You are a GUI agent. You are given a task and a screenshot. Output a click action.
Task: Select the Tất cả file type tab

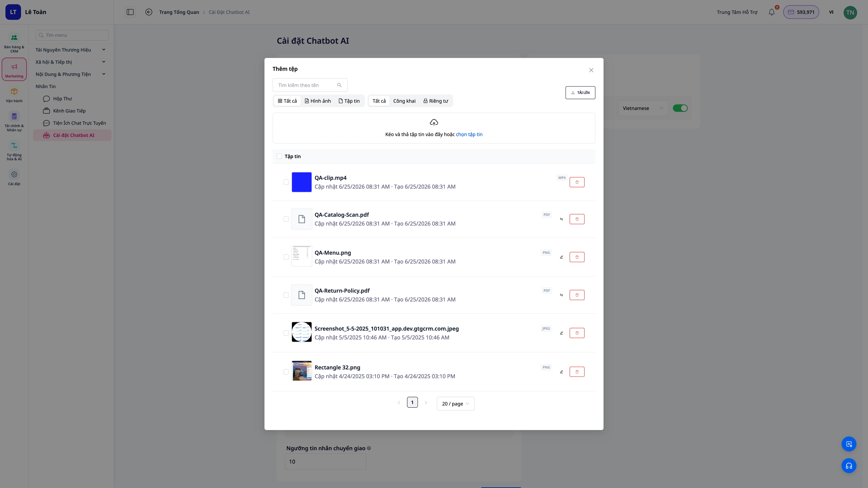(x=287, y=101)
